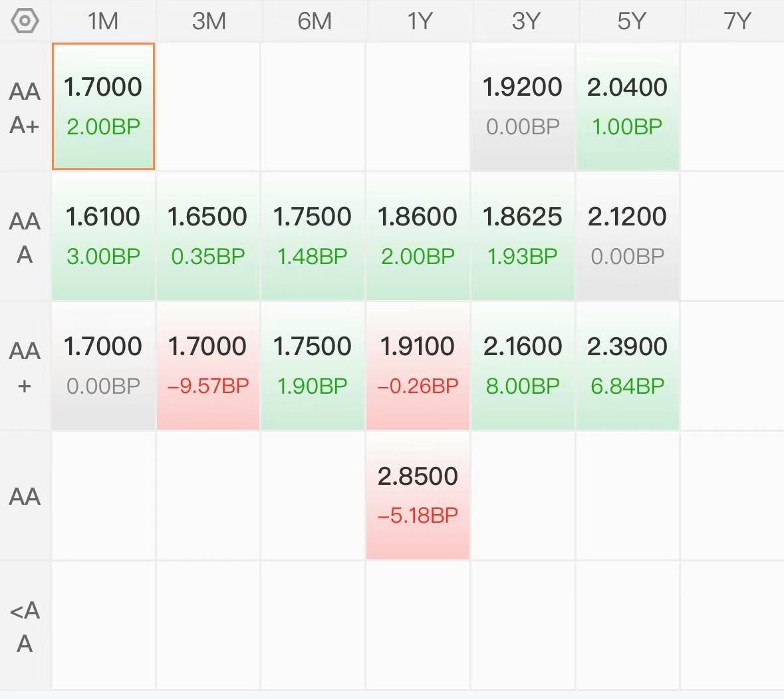Open the AA+ 1Y cell showing 1.9100
Screen dimensions: 784x699
click(x=418, y=366)
